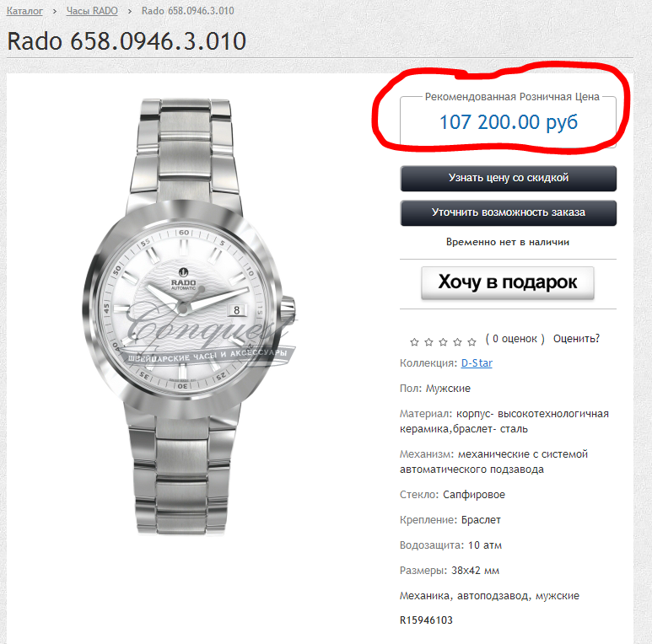The height and width of the screenshot is (644, 652).
Task: Pick the fourth rating star
Action: 457,342
